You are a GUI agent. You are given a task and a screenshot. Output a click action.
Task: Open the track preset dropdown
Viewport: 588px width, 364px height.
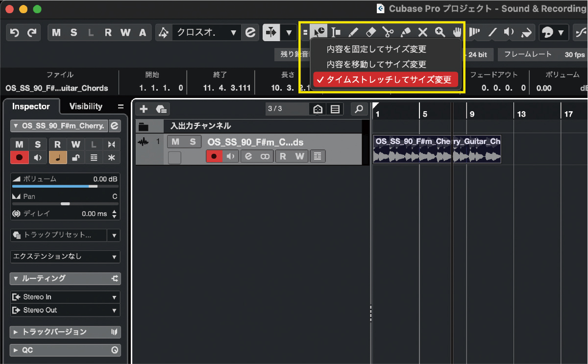click(115, 235)
